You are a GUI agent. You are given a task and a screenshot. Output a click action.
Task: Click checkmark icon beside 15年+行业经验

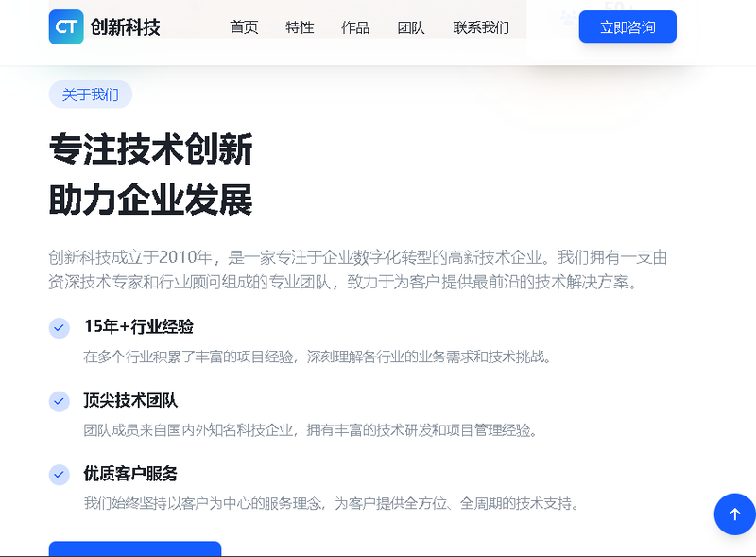click(60, 328)
